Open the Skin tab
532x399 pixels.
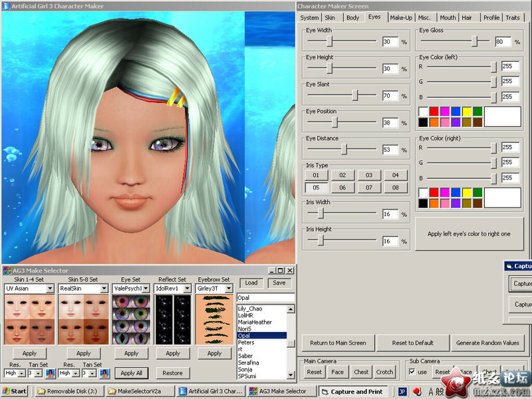330,18
